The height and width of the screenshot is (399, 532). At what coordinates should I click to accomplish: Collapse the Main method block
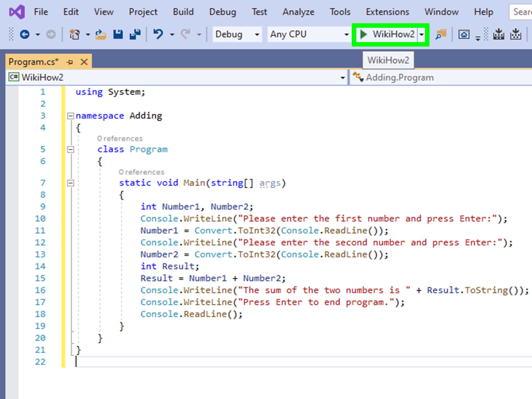tap(70, 183)
